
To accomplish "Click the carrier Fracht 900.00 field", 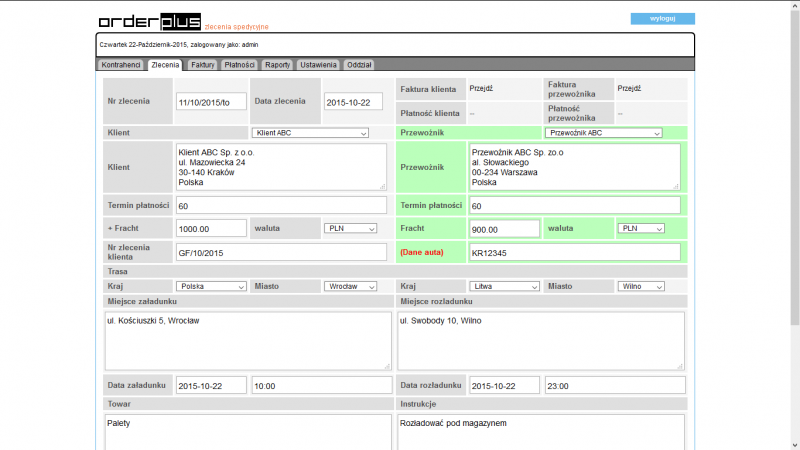I will tap(504, 229).
